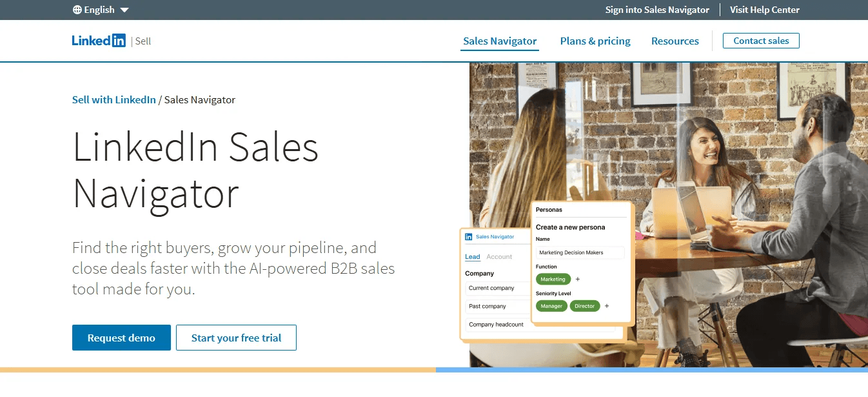The width and height of the screenshot is (868, 397).
Task: Follow the Sell with LinkedIn breadcrumb
Action: point(114,99)
